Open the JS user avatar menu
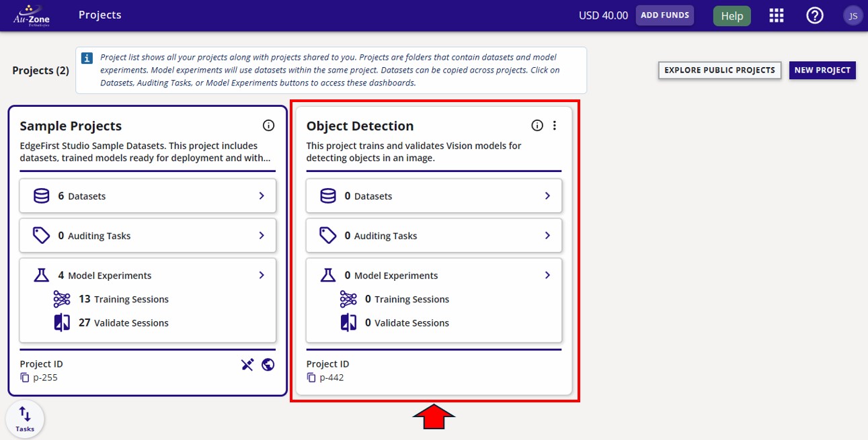The height and width of the screenshot is (440, 868). click(x=853, y=15)
